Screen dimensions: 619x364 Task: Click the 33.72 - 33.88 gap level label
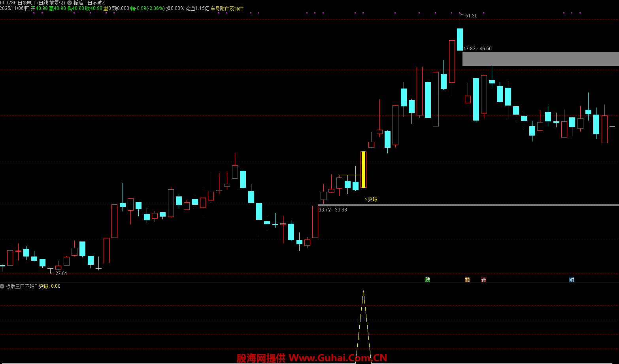[x=333, y=210]
